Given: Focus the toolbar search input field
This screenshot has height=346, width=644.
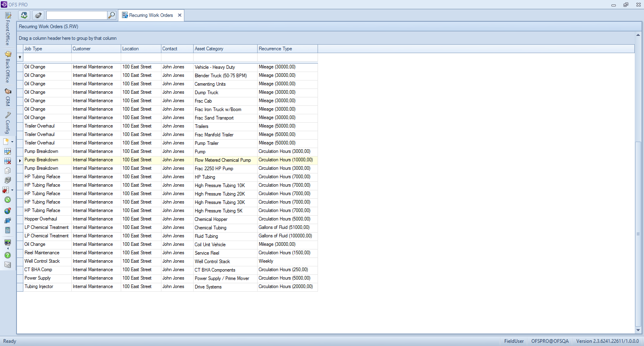Looking at the screenshot, I should [x=77, y=15].
